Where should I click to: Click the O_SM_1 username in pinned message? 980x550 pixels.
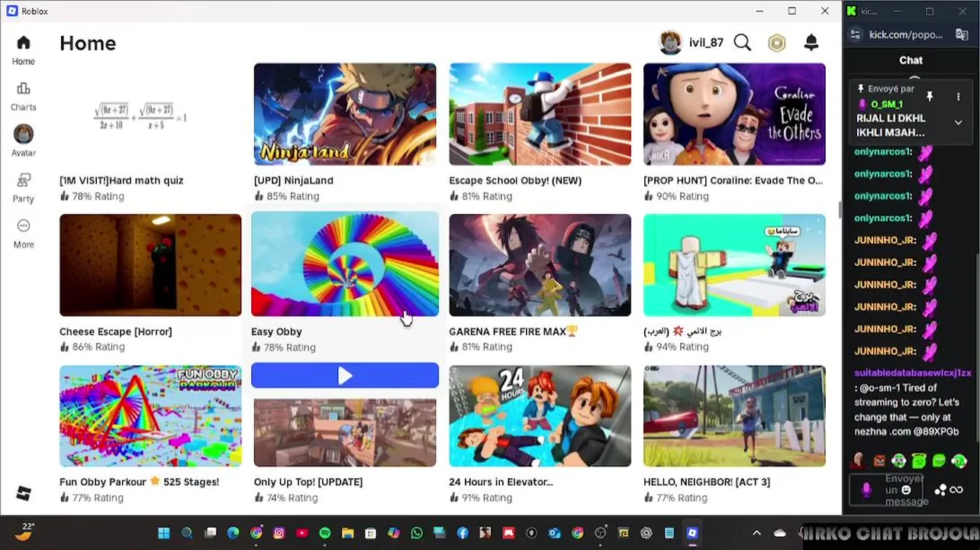tap(886, 105)
